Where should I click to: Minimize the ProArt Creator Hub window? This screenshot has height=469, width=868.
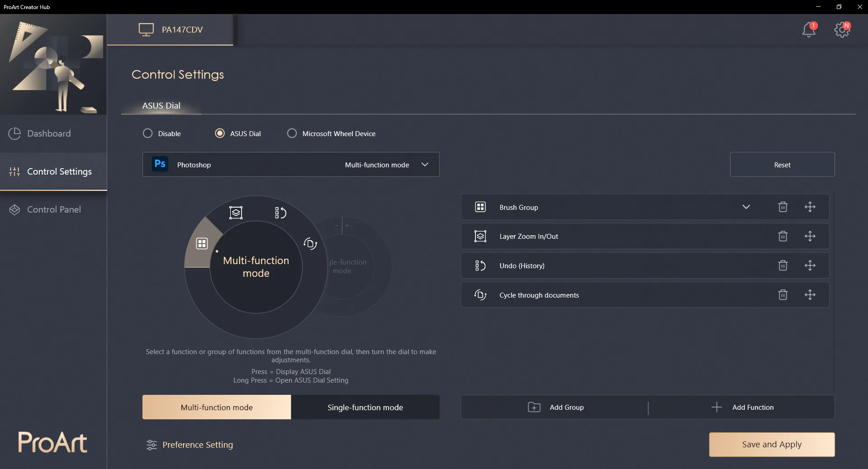(818, 7)
